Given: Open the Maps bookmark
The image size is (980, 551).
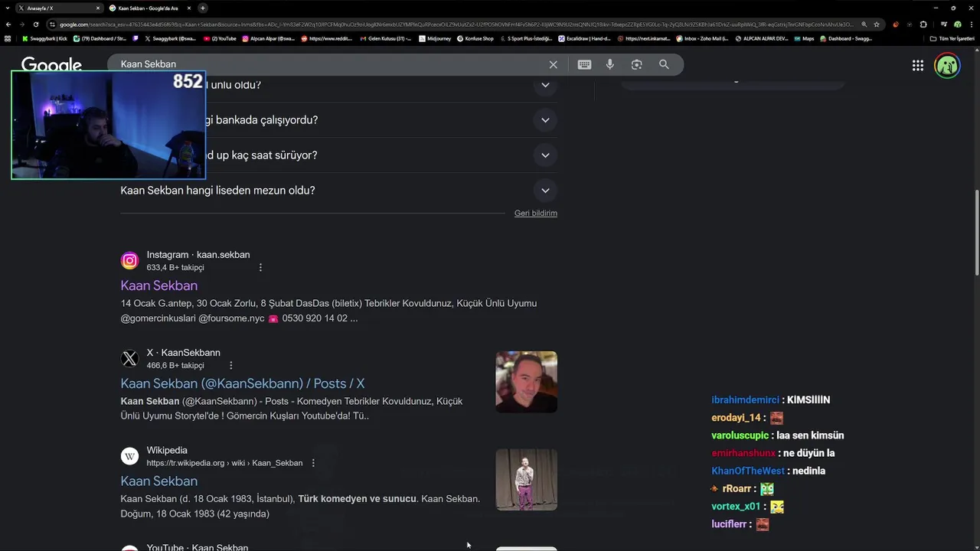Looking at the screenshot, I should click(x=804, y=38).
